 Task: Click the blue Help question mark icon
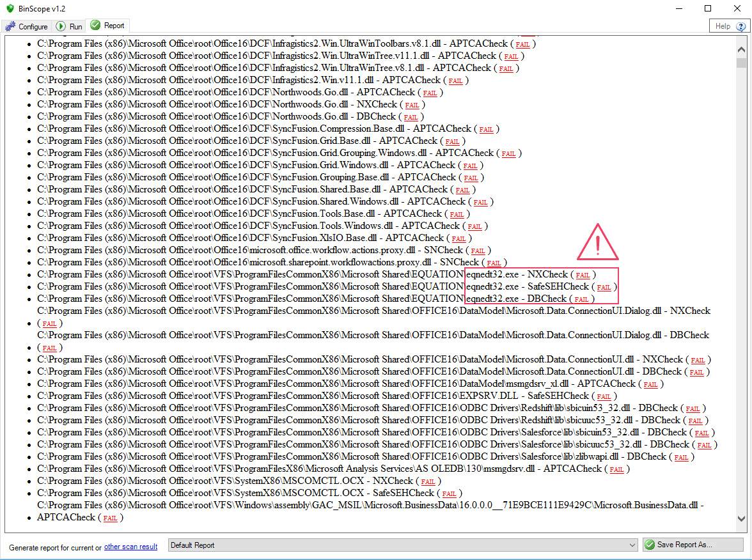(x=740, y=26)
